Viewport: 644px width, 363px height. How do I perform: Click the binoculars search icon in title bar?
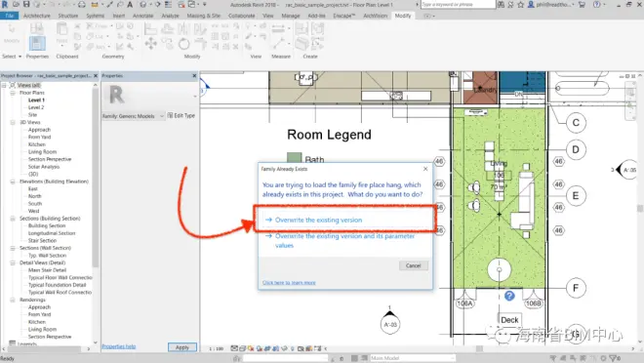point(502,5)
